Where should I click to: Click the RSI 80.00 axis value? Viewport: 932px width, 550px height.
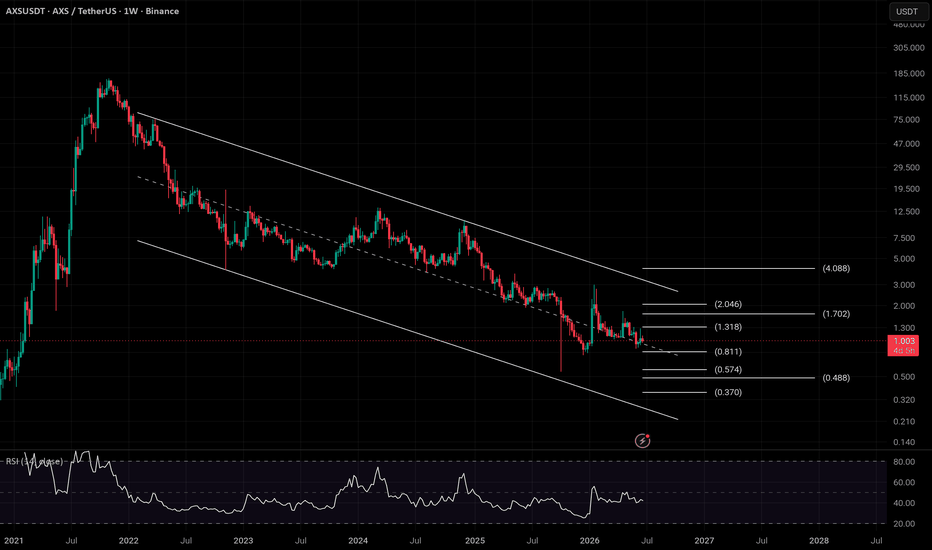(904, 462)
